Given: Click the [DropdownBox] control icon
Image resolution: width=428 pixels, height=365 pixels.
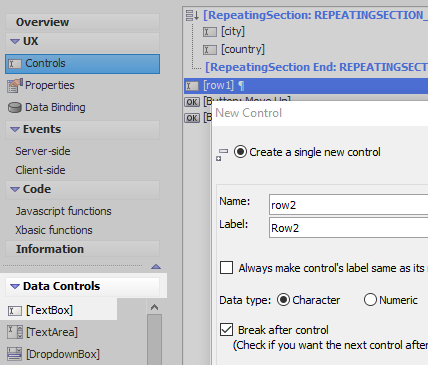Looking at the screenshot, I should [15, 354].
